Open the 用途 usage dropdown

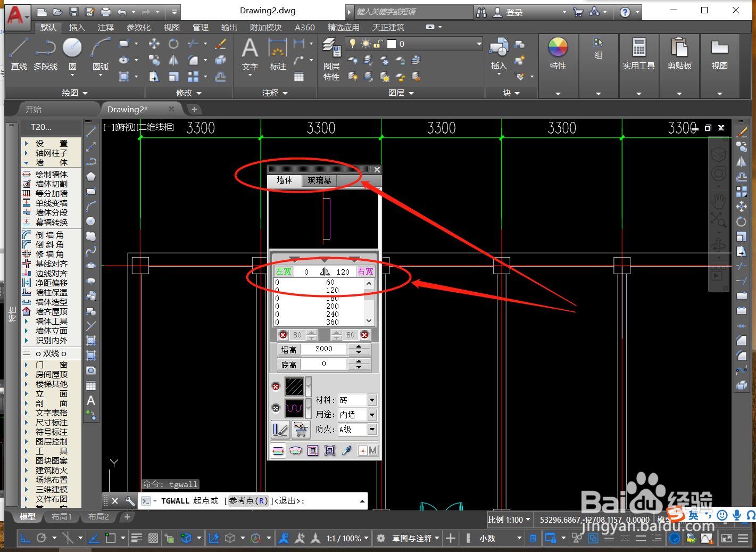372,415
